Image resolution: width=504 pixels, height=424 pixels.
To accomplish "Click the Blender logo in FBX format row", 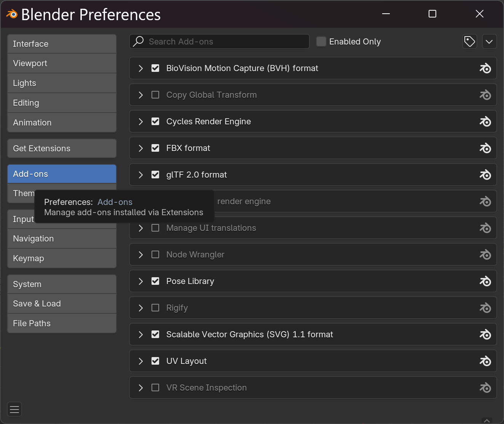I will pos(485,148).
